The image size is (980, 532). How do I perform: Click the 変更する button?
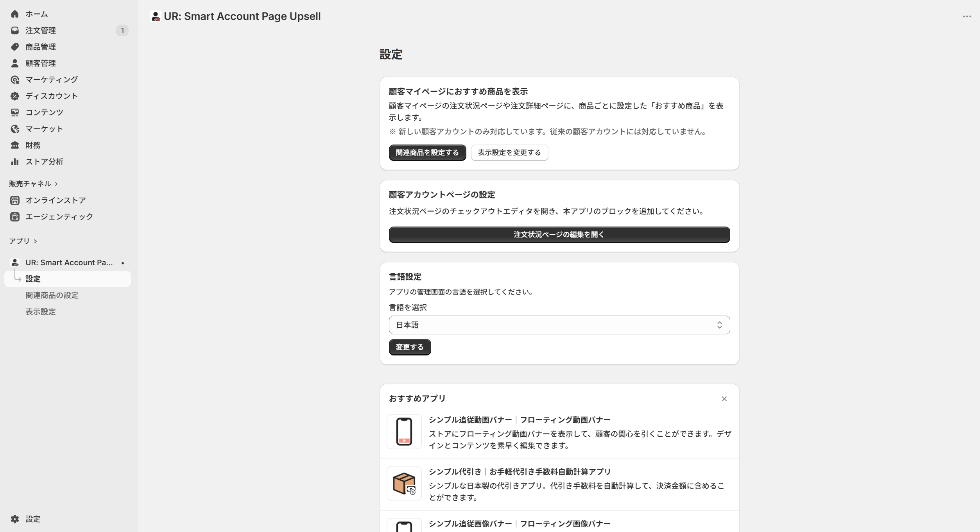coord(410,347)
